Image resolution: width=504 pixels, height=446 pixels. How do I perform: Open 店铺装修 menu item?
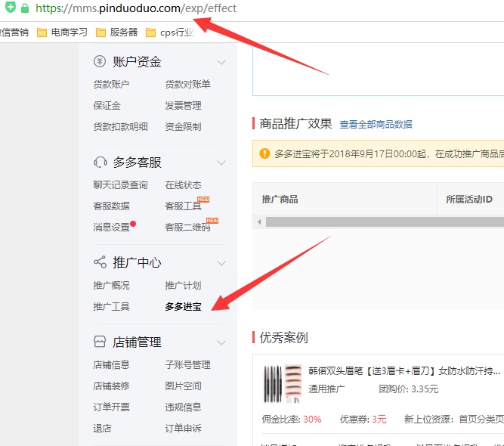111,386
